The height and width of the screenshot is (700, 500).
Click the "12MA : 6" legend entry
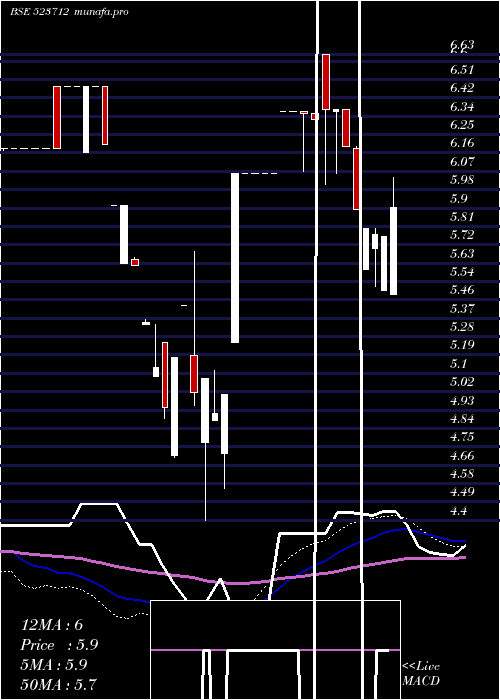[x=52, y=625]
